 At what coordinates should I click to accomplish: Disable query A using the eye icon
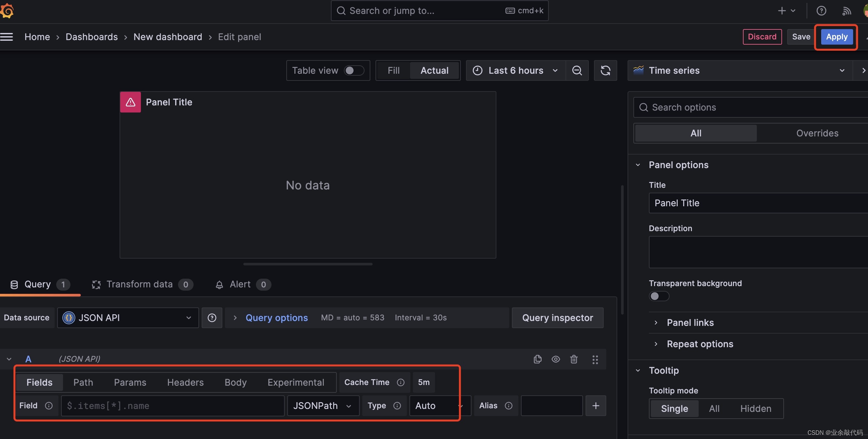[x=556, y=359]
